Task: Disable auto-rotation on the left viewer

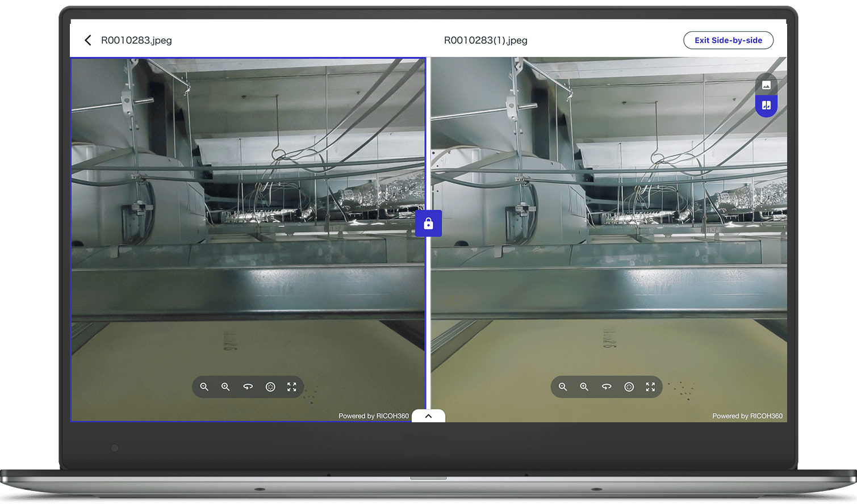Action: point(248,387)
